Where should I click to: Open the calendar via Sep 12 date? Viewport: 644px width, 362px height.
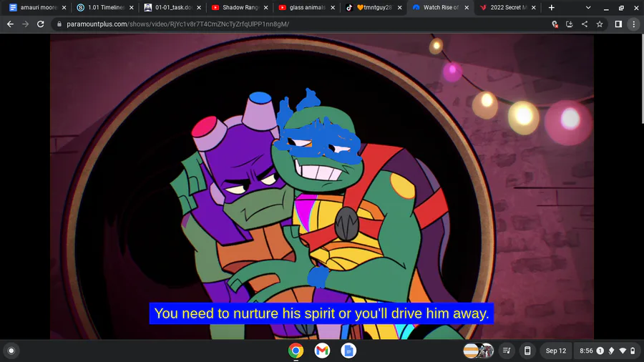pos(556,351)
